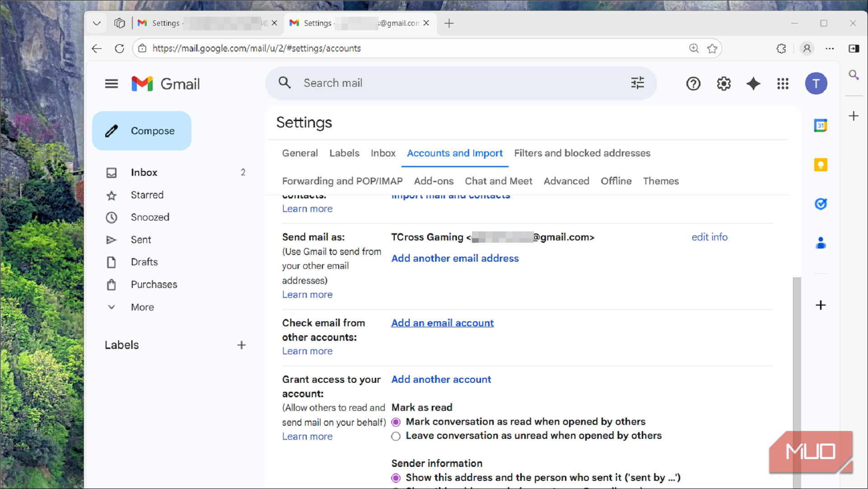
Task: Select Mark conversation as read when opened
Action: tap(396, 422)
